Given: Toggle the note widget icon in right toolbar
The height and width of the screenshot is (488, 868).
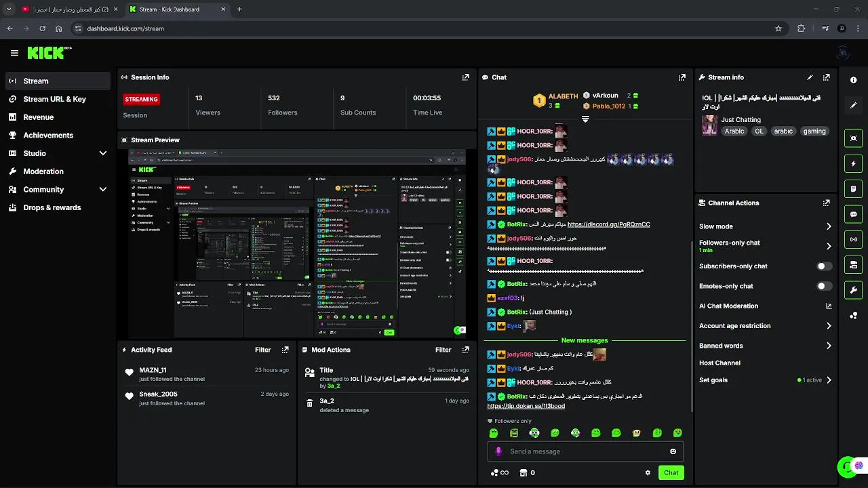Looking at the screenshot, I should [853, 188].
